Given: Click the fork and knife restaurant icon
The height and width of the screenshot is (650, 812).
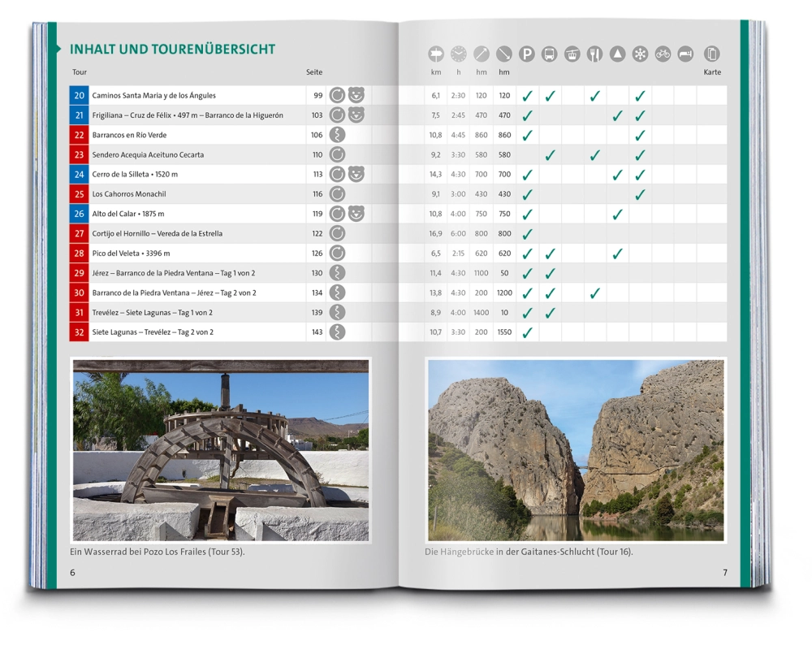Looking at the screenshot, I should [x=595, y=54].
